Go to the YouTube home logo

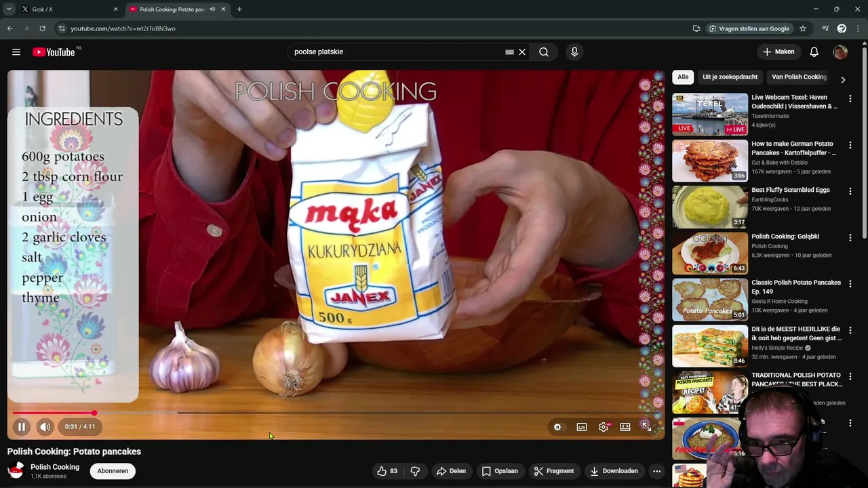point(54,52)
